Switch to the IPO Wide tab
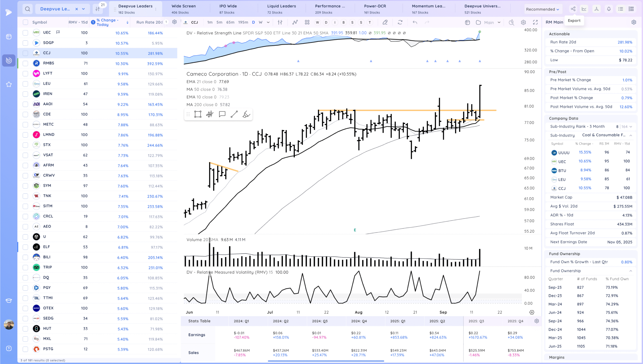 pyautogui.click(x=228, y=9)
